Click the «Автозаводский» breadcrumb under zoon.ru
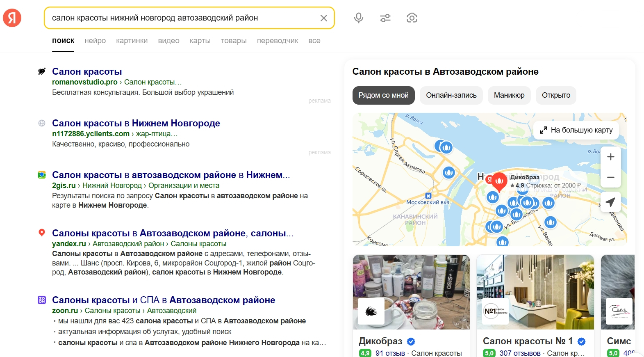 click(x=172, y=311)
